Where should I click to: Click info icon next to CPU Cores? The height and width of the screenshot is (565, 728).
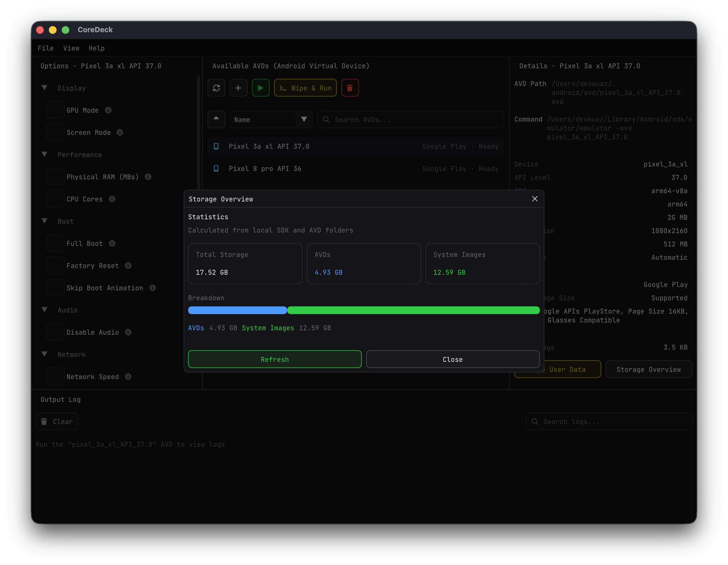click(112, 199)
